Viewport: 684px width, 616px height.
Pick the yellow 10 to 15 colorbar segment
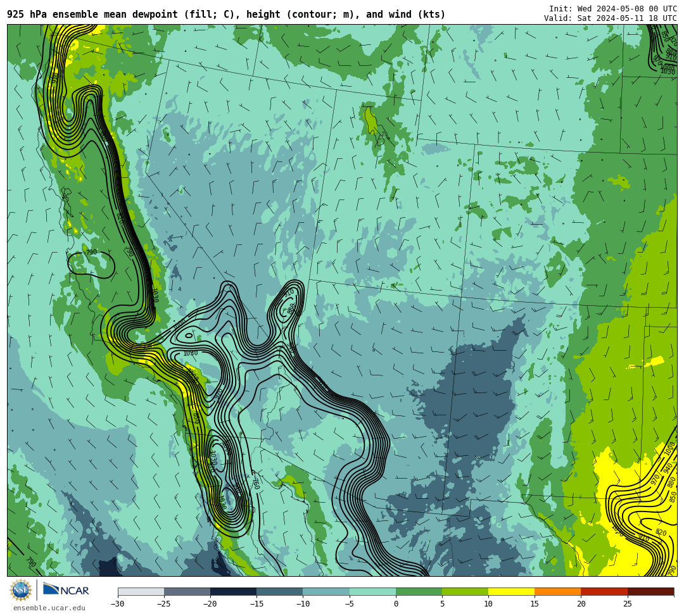coord(511,591)
